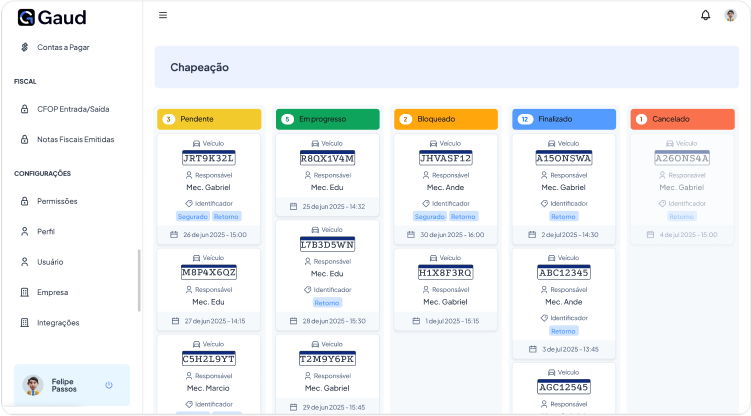The width and height of the screenshot is (751, 416).
Task: Open CFOP Entrada/Saída menu item
Action: click(x=72, y=109)
